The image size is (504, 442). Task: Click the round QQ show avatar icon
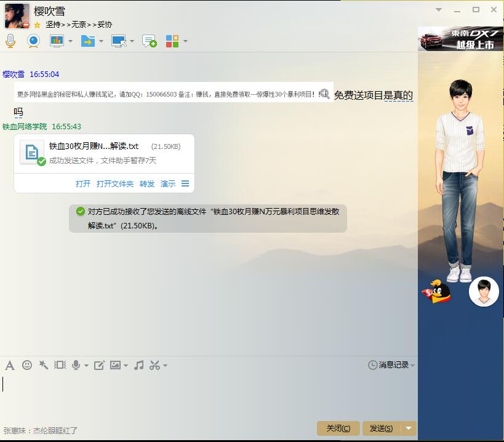[484, 292]
